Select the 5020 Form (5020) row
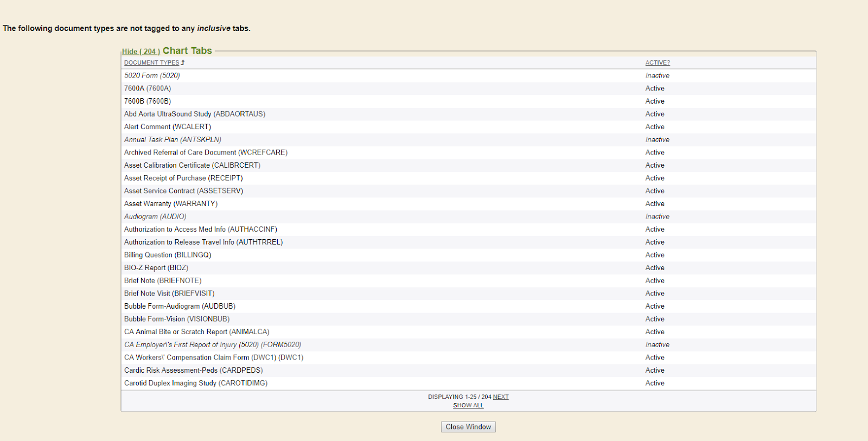The width and height of the screenshot is (868, 441). [152, 76]
